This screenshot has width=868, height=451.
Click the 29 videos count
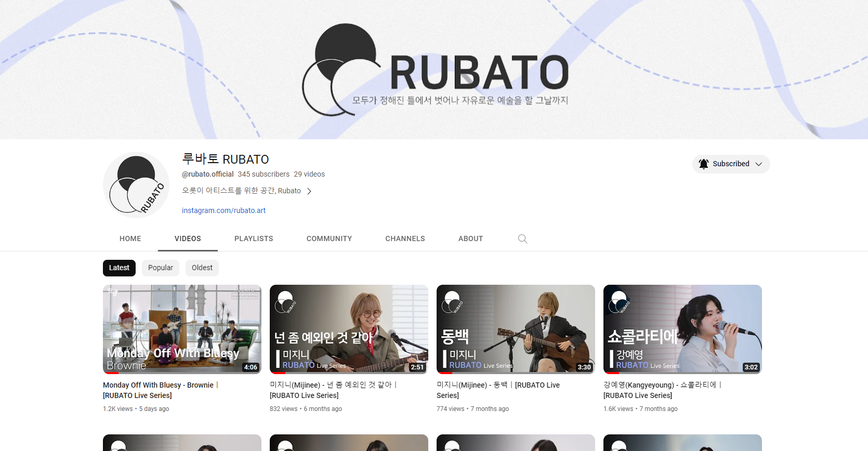[x=309, y=174]
